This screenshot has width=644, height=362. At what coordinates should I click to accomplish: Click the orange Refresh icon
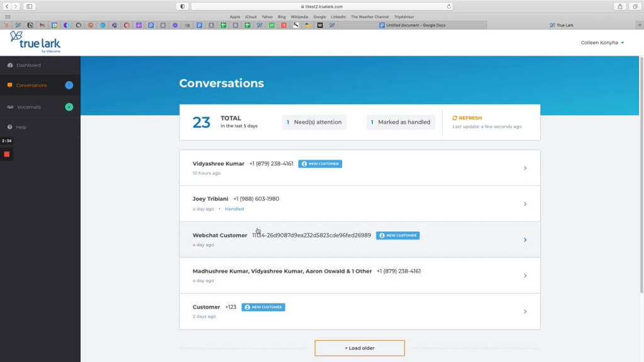(455, 118)
